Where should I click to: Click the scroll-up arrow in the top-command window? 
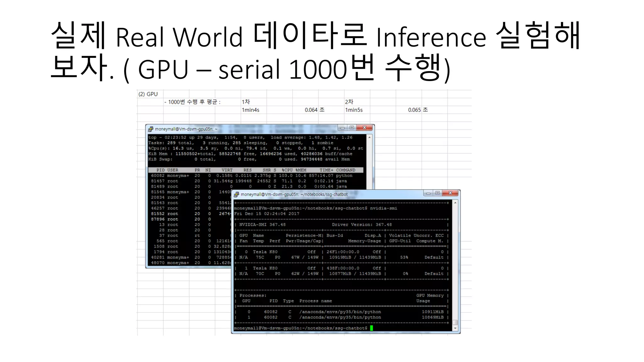coord(369,137)
